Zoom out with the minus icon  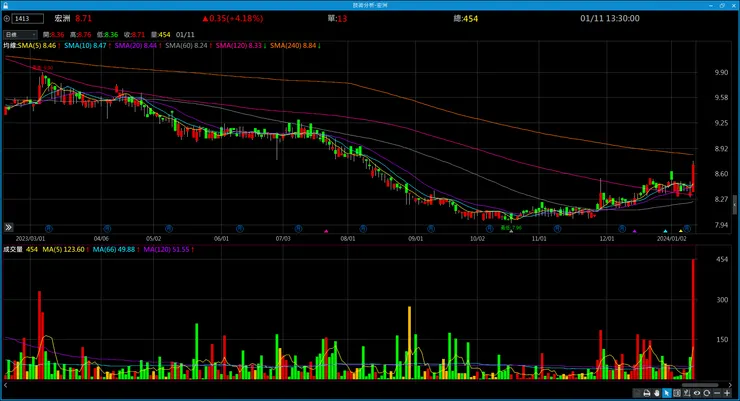[x=717, y=393]
